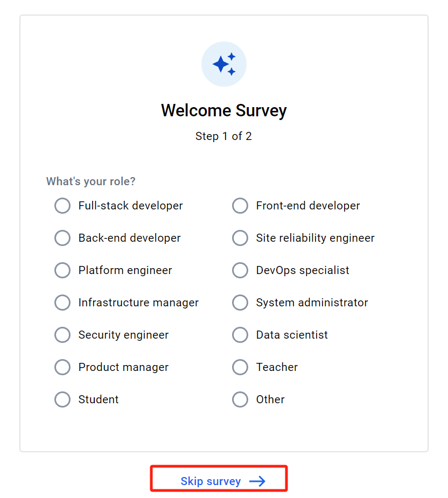
Task: Select Student as your role
Action: pos(62,399)
